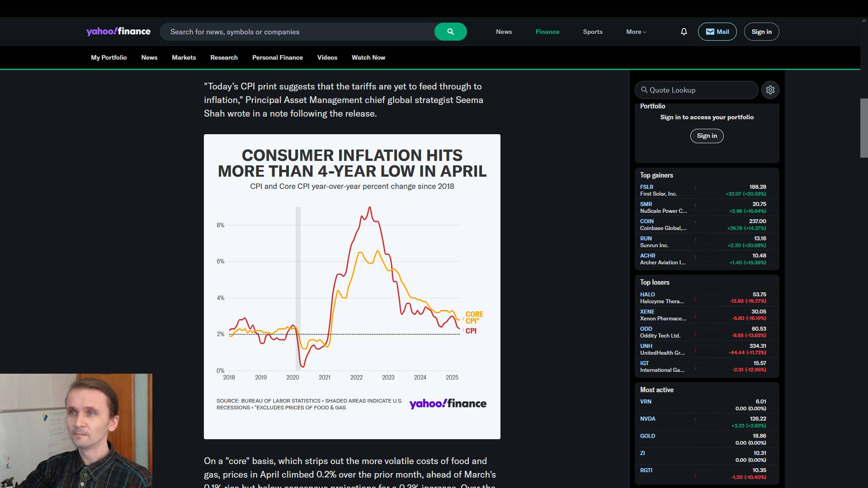Open the sidebar settings gear icon

pyautogui.click(x=770, y=90)
